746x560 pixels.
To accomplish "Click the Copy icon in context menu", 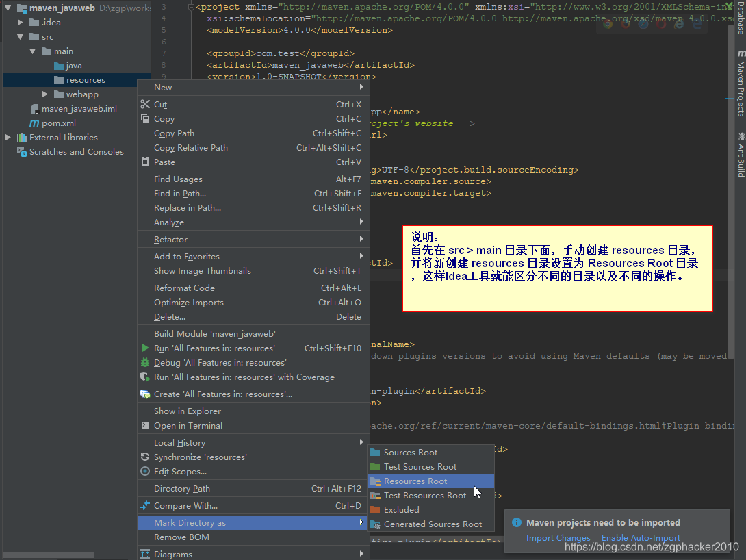I will click(x=145, y=118).
